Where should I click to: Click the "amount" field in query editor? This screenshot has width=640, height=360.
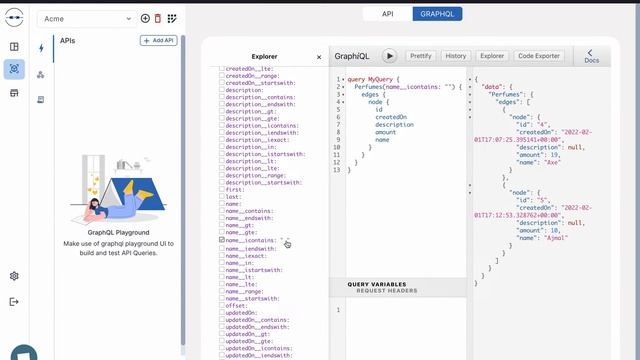tap(385, 132)
